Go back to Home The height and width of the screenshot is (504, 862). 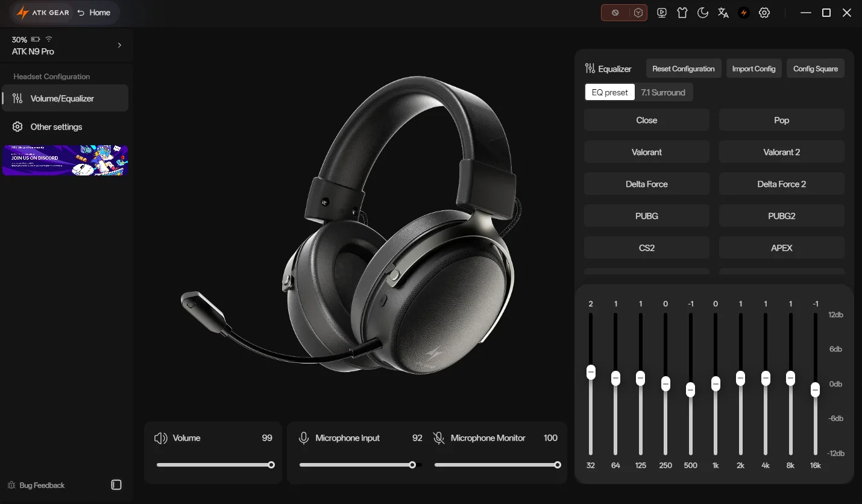(94, 13)
